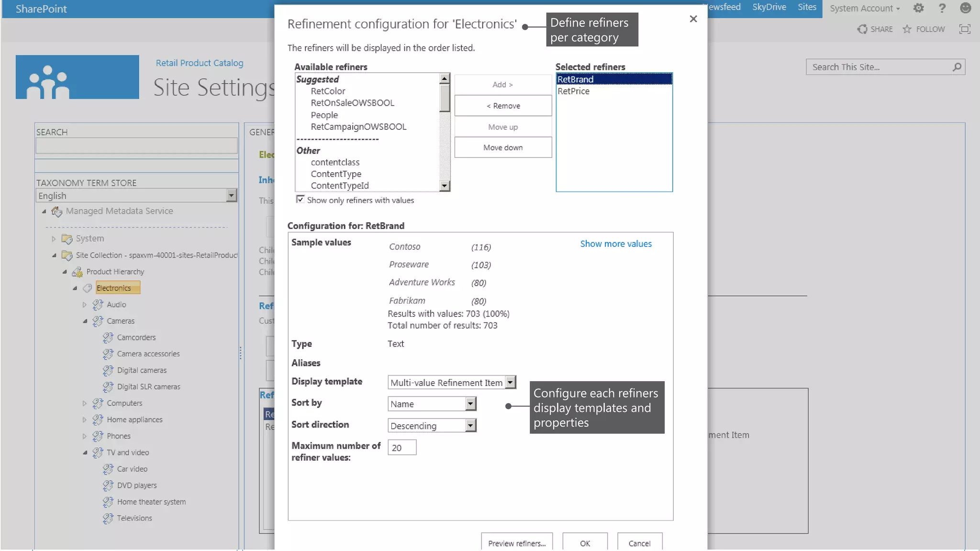Click the Digital cameras term icon

[108, 371]
